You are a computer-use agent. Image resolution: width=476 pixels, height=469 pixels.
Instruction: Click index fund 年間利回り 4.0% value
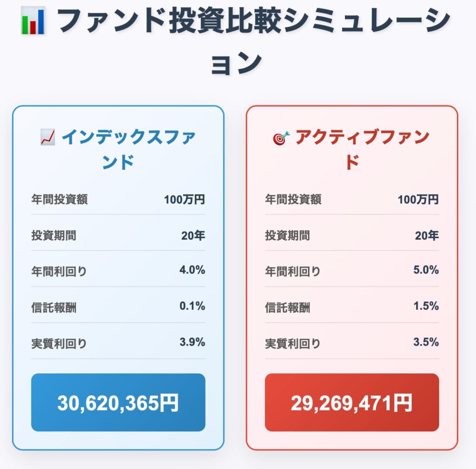pyautogui.click(x=192, y=270)
